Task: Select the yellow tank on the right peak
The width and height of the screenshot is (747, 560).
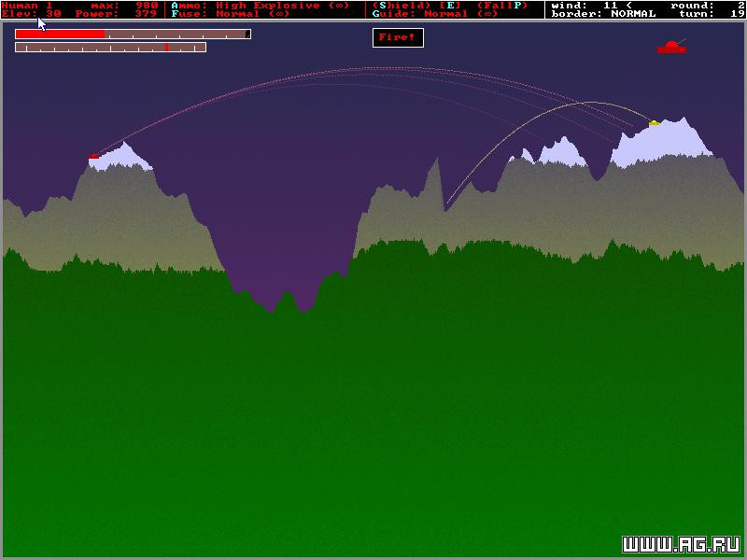Action: pyautogui.click(x=655, y=123)
